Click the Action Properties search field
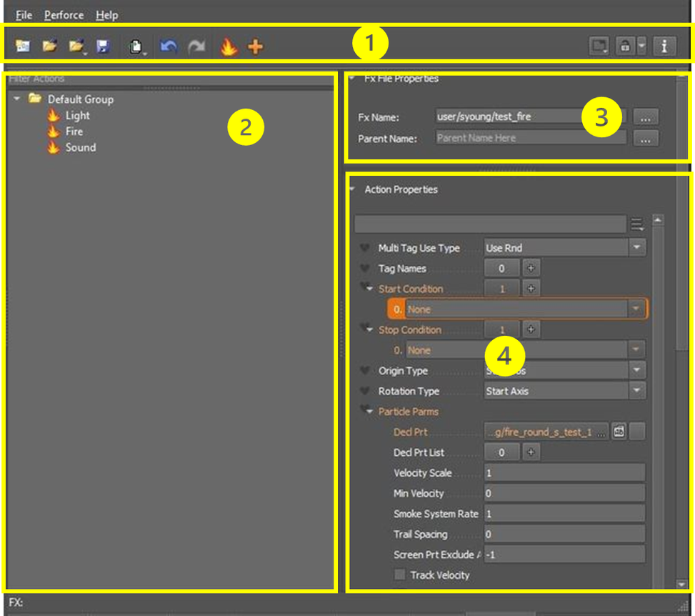The height and width of the screenshot is (616, 695). (x=490, y=224)
